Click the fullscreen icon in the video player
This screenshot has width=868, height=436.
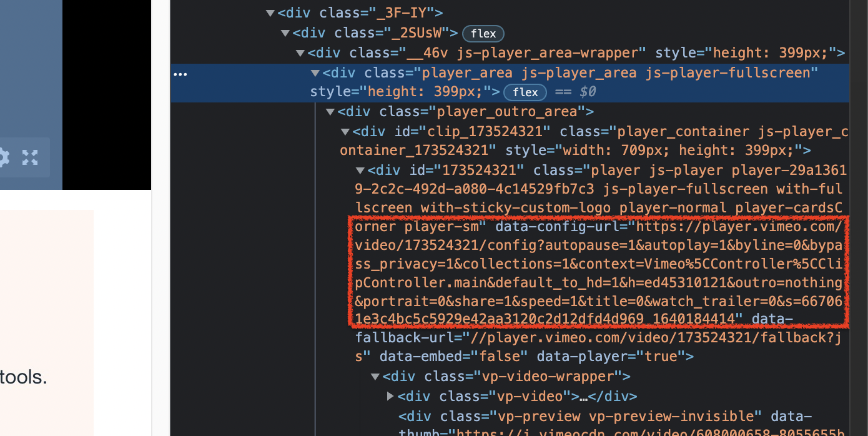[x=30, y=157]
